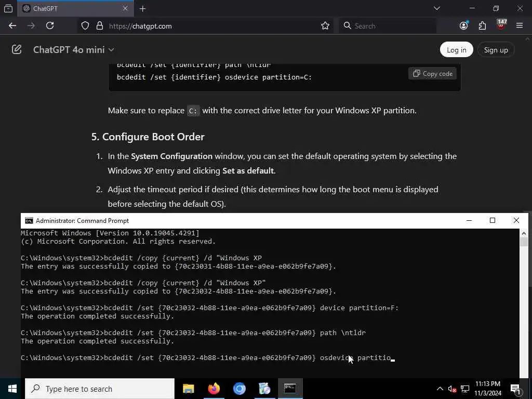Open the notification center icon
This screenshot has width=532, height=399.
coord(515,389)
